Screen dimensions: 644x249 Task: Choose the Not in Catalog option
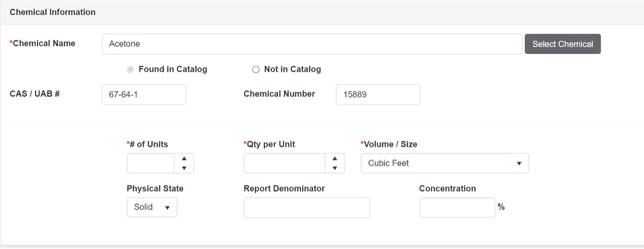point(256,70)
